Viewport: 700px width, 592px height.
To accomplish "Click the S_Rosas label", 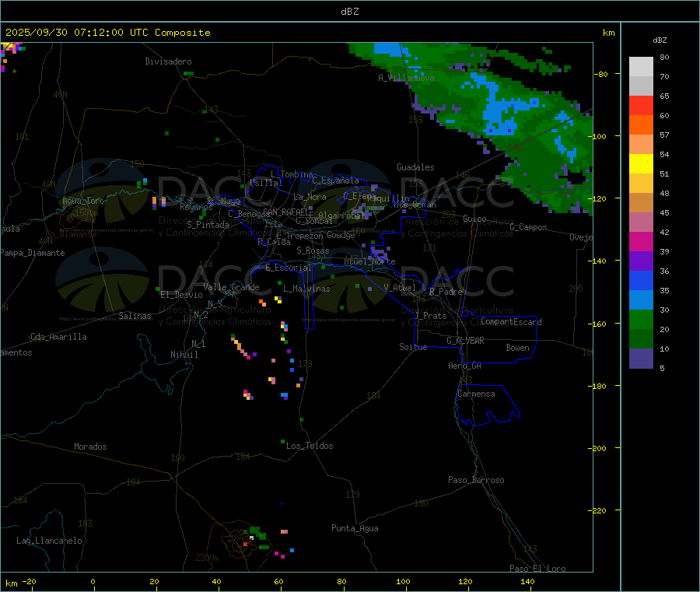I will [313, 250].
